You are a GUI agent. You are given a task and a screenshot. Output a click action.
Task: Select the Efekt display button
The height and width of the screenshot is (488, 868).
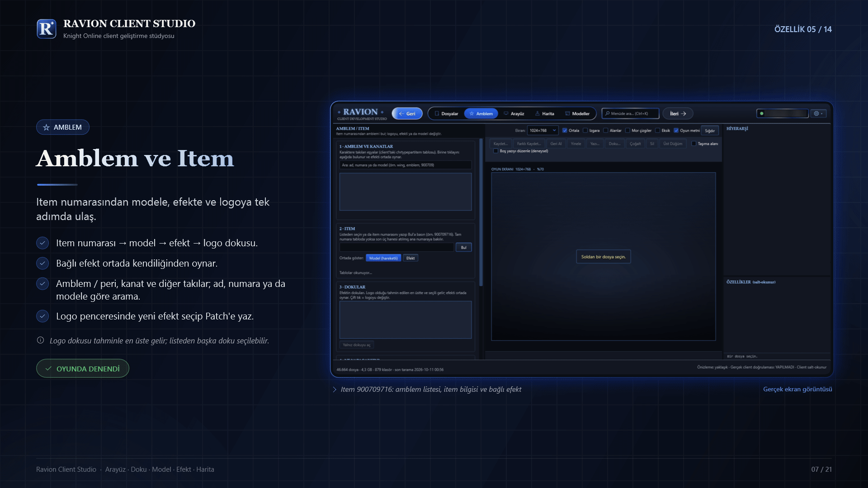[410, 258]
